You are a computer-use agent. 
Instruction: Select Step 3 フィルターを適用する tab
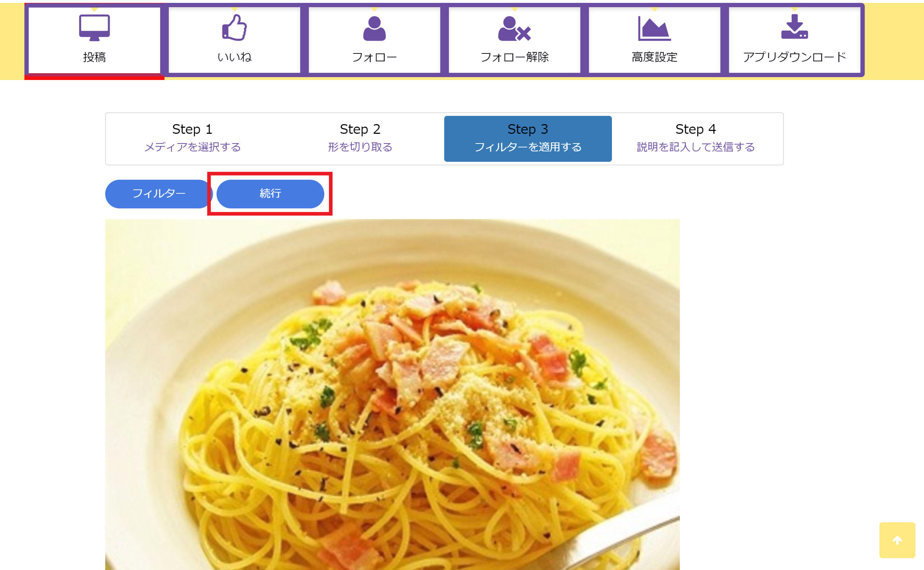pos(528,138)
